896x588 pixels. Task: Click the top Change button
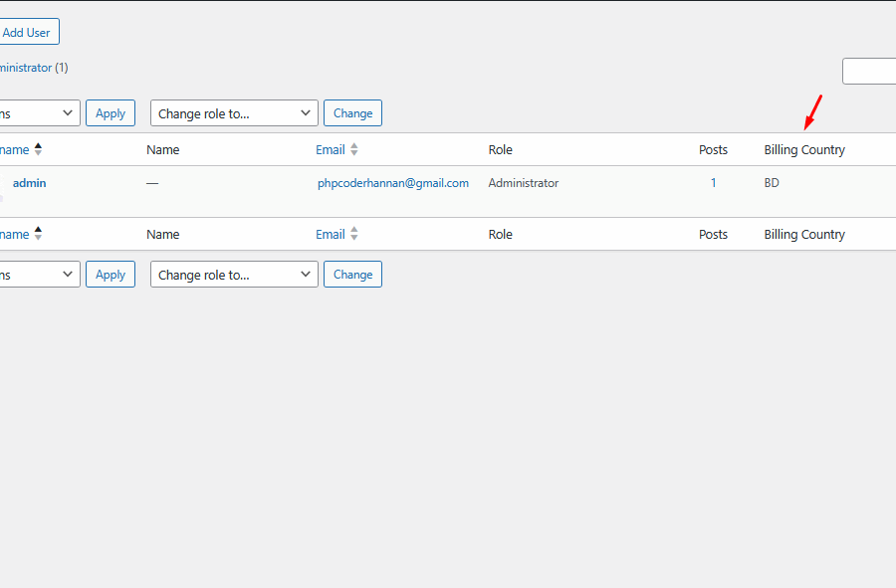pyautogui.click(x=352, y=113)
